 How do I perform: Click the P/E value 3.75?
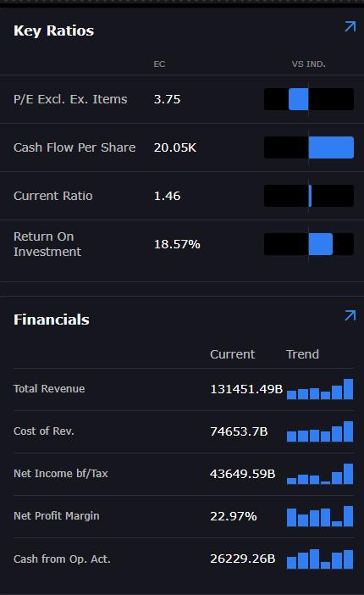click(x=168, y=99)
